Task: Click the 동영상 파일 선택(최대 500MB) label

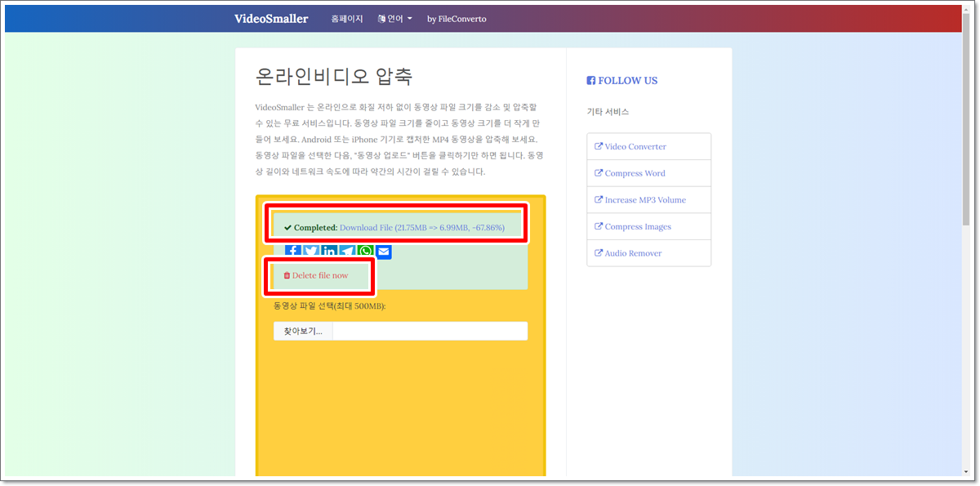Action: coord(329,305)
